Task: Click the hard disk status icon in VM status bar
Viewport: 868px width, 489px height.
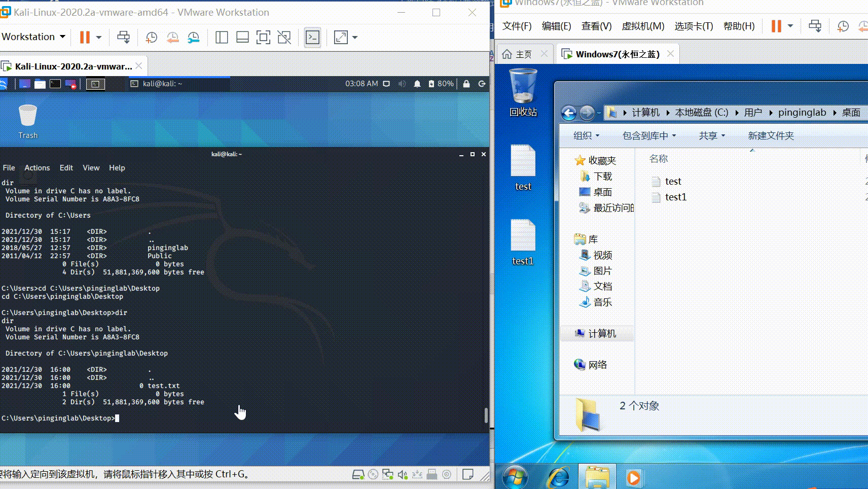Action: [x=358, y=474]
